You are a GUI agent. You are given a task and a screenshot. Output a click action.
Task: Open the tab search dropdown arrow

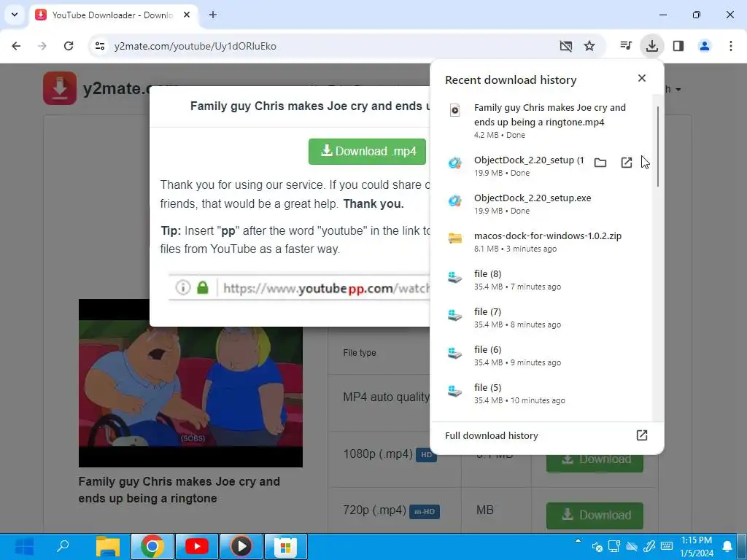pos(15,15)
